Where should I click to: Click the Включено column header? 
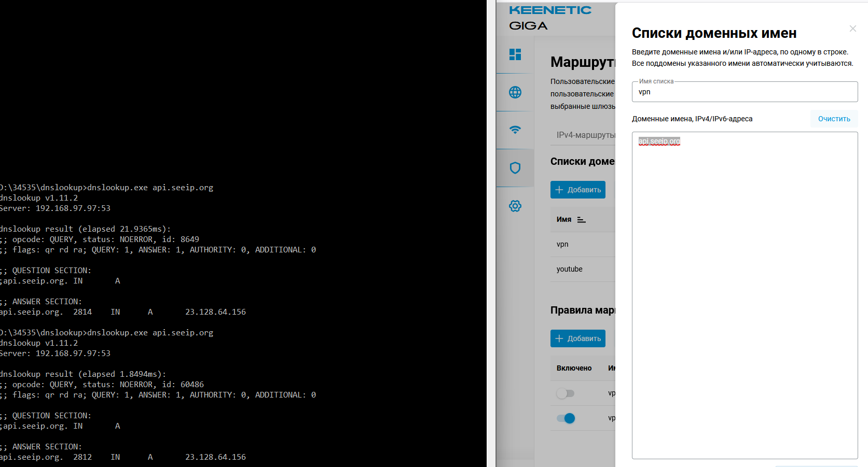coord(574,368)
